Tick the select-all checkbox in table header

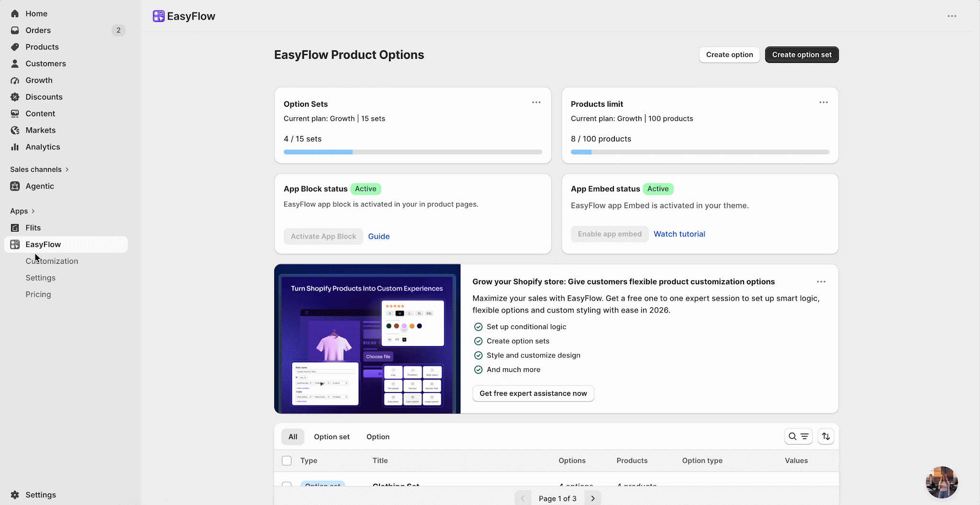pos(287,460)
